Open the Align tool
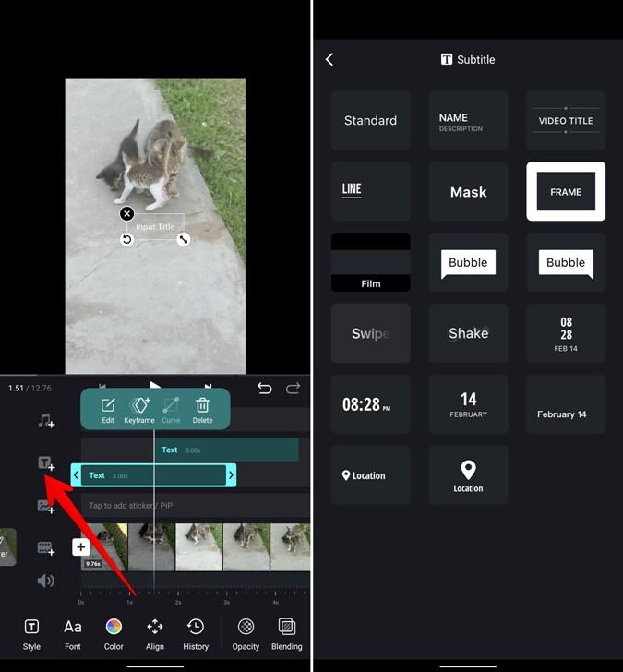The image size is (623, 672). coord(155,635)
